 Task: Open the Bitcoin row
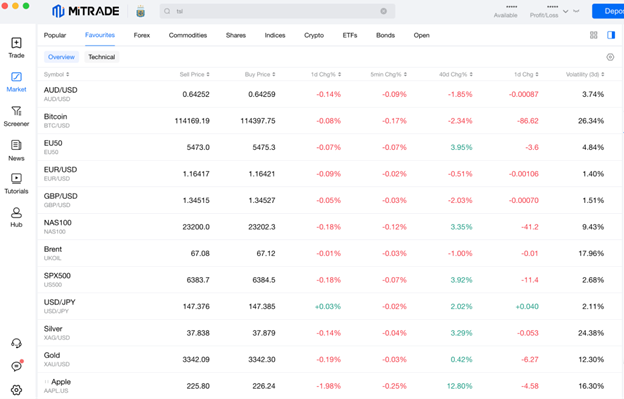click(x=330, y=121)
